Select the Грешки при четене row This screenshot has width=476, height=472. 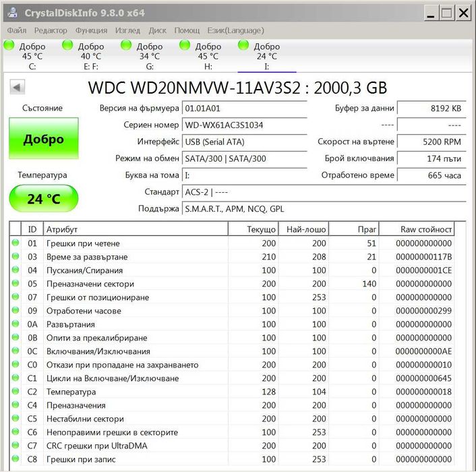(232, 243)
